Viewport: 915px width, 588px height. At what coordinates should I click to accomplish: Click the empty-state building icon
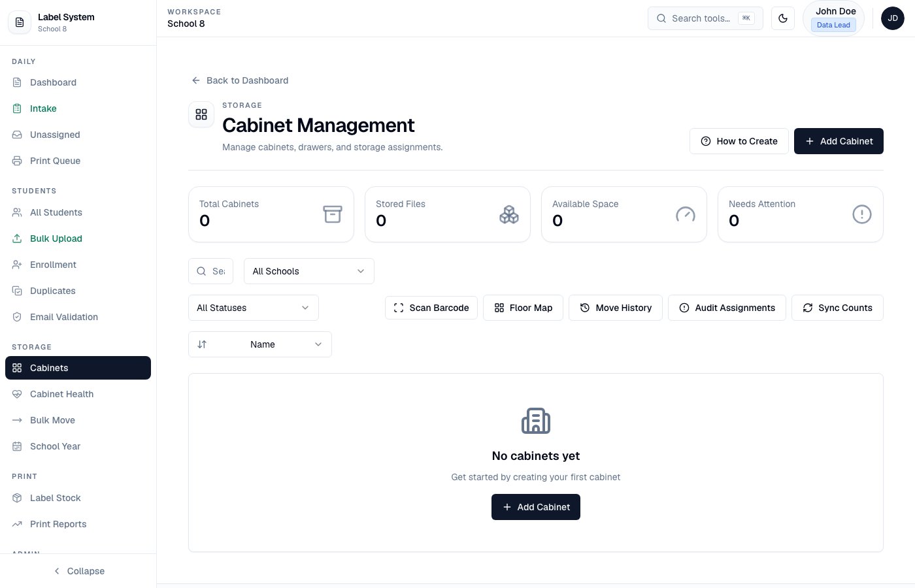coord(536,421)
